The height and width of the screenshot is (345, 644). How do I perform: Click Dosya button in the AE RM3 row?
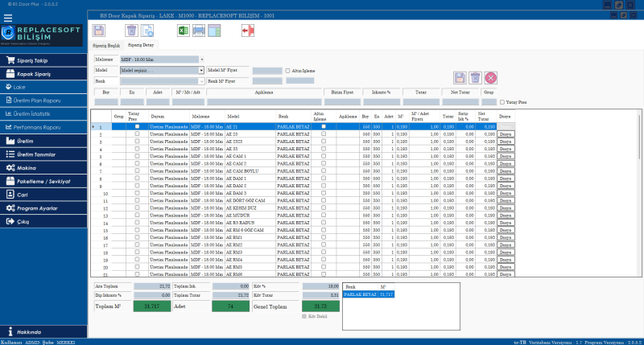pyautogui.click(x=506, y=253)
